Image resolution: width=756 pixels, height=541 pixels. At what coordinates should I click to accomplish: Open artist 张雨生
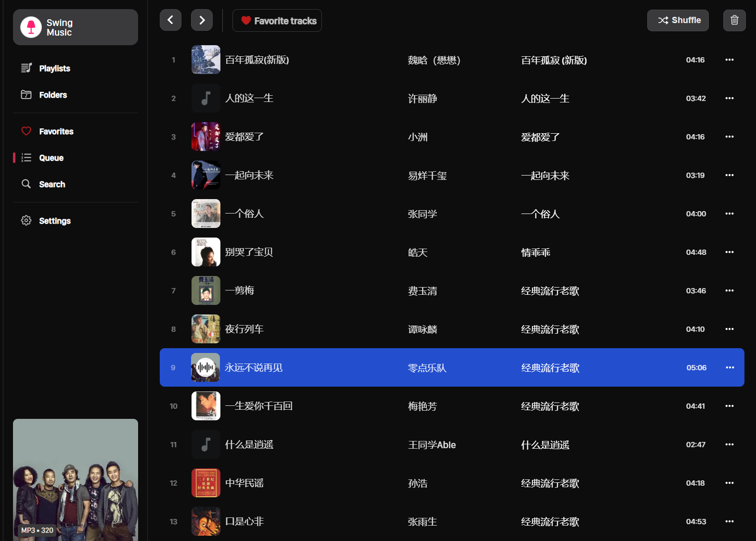[423, 522]
